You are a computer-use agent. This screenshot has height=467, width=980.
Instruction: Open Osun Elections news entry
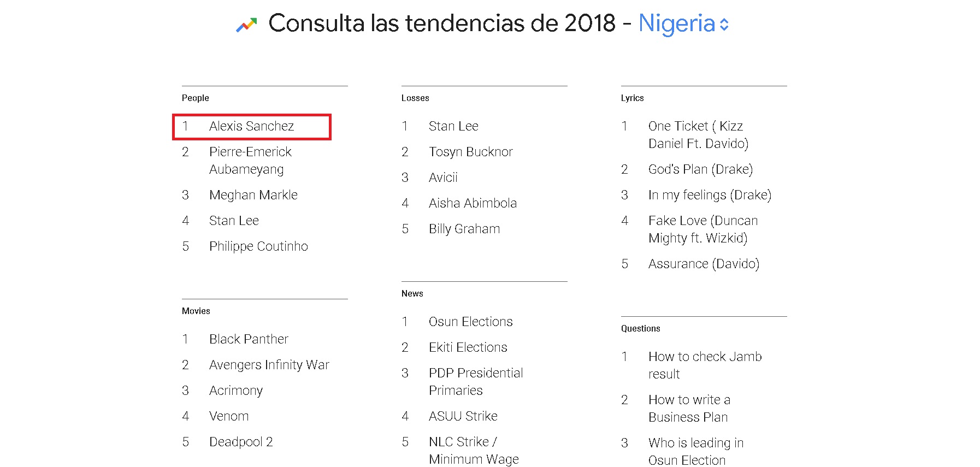pyautogui.click(x=470, y=322)
